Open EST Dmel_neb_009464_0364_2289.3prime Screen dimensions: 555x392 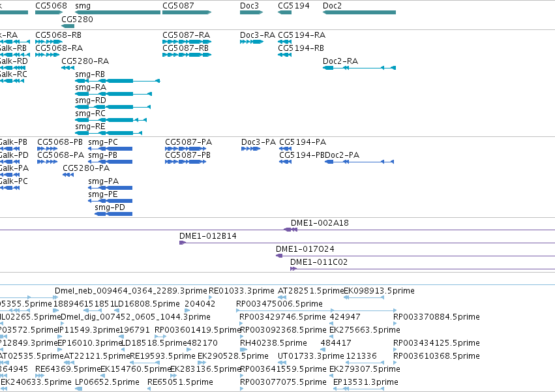(131, 291)
